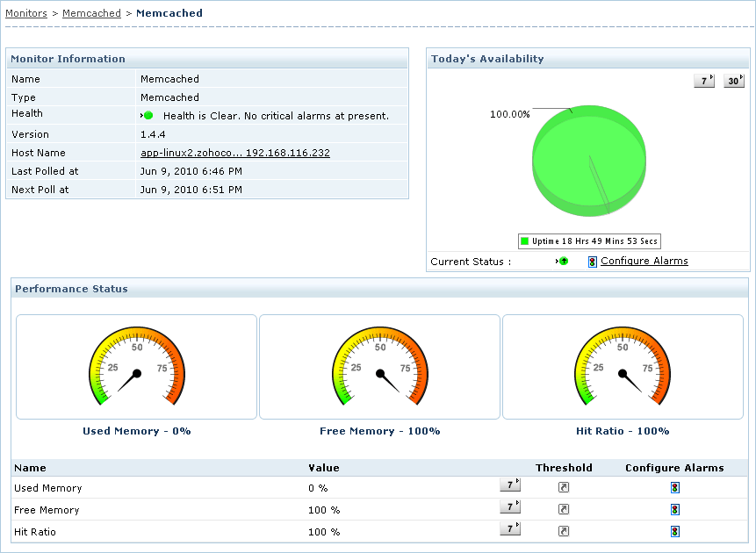Click Hit Ratio name in table row

(35, 532)
